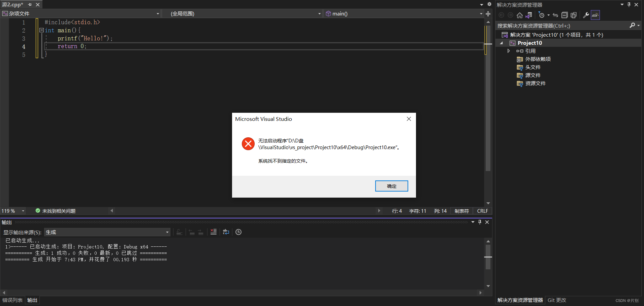Open search options dropdown arrow in Solution Explorer
Viewport: 644px width, 306px height.
coord(638,26)
